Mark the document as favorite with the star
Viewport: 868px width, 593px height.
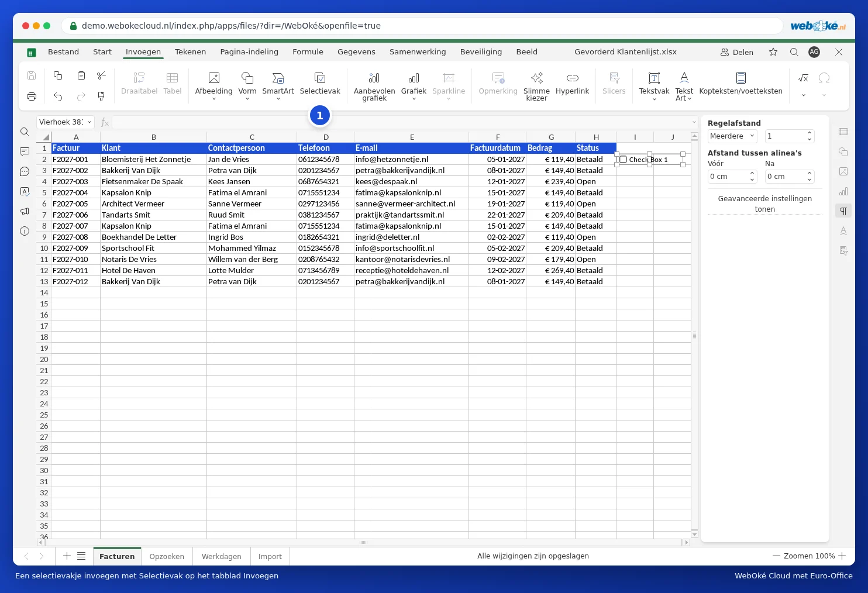(x=773, y=52)
